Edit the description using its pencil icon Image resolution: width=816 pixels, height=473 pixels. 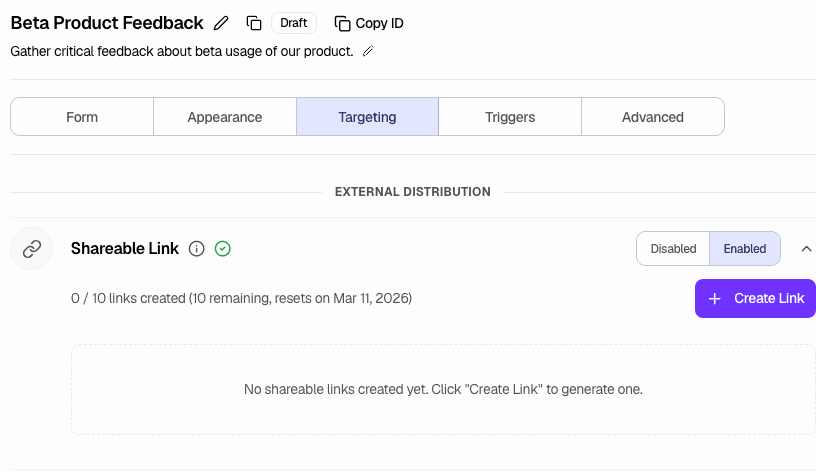[x=368, y=51]
